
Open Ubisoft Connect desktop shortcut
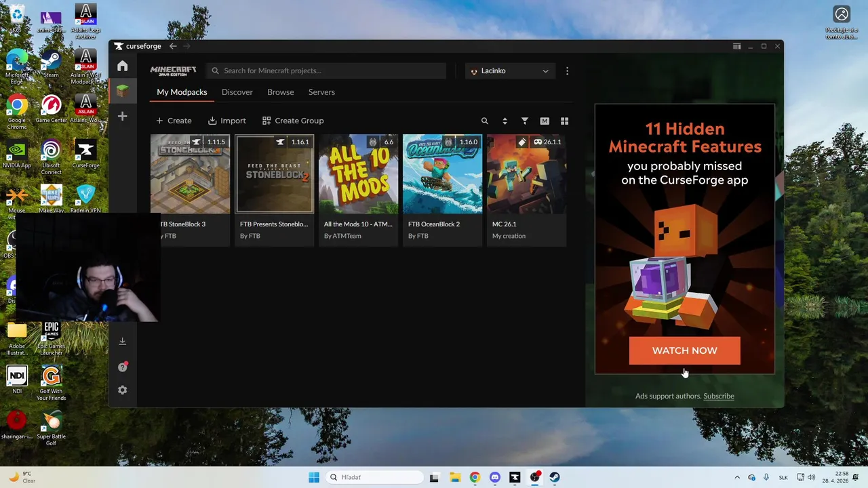(51, 157)
